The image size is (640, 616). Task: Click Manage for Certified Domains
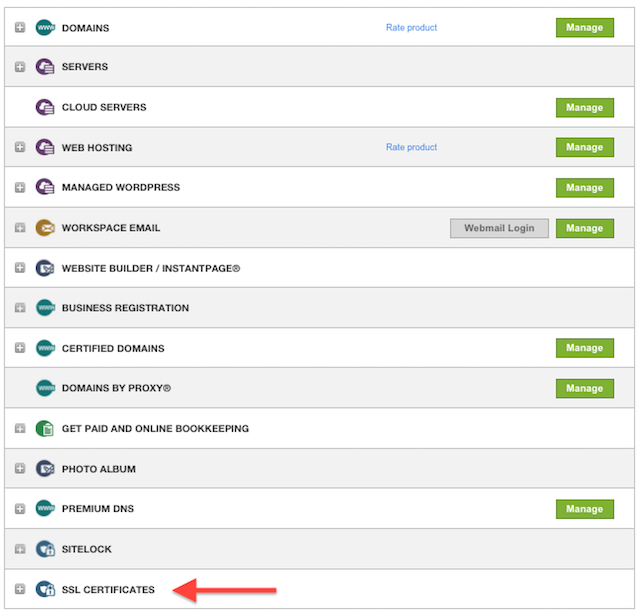(x=584, y=348)
